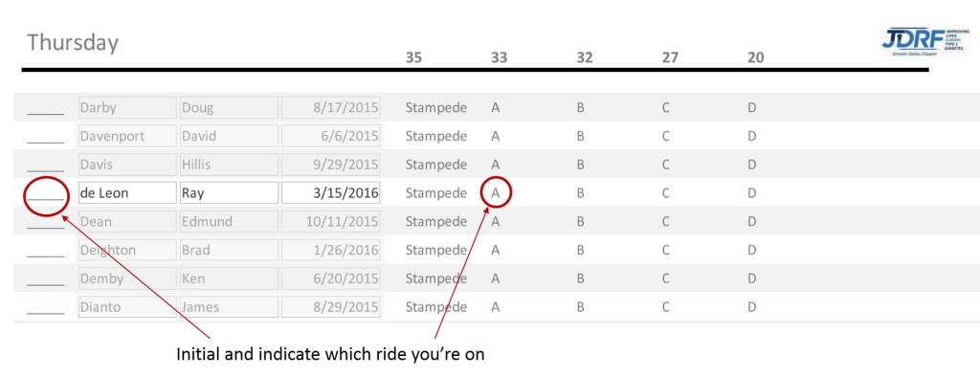Select Stampede in Davenport row

click(x=436, y=136)
